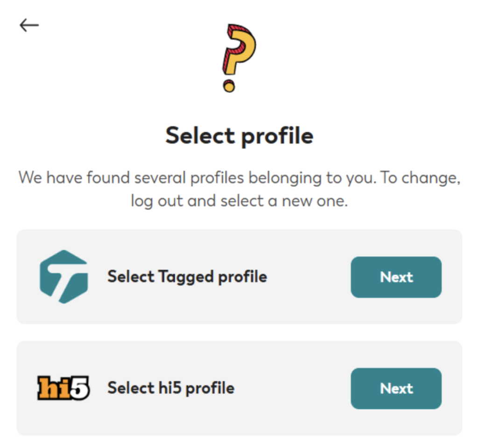Go back using the left arrow
Screen dimensions: 478x448
(29, 25)
